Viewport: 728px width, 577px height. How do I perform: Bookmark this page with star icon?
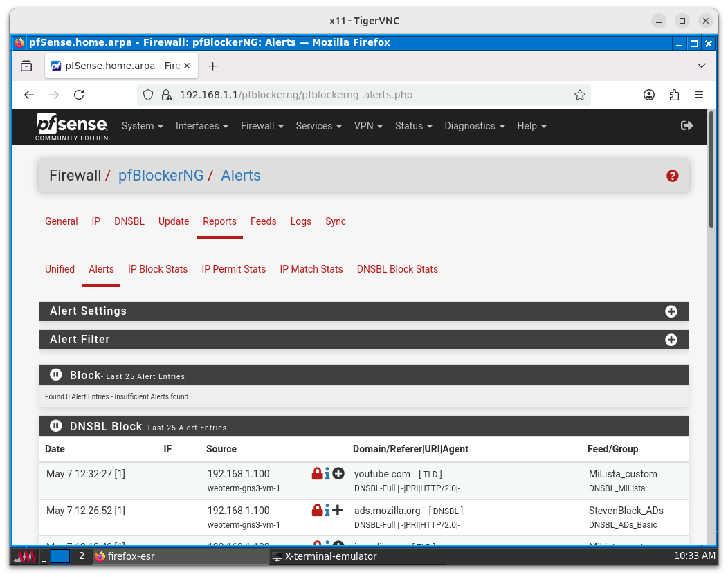click(x=579, y=95)
